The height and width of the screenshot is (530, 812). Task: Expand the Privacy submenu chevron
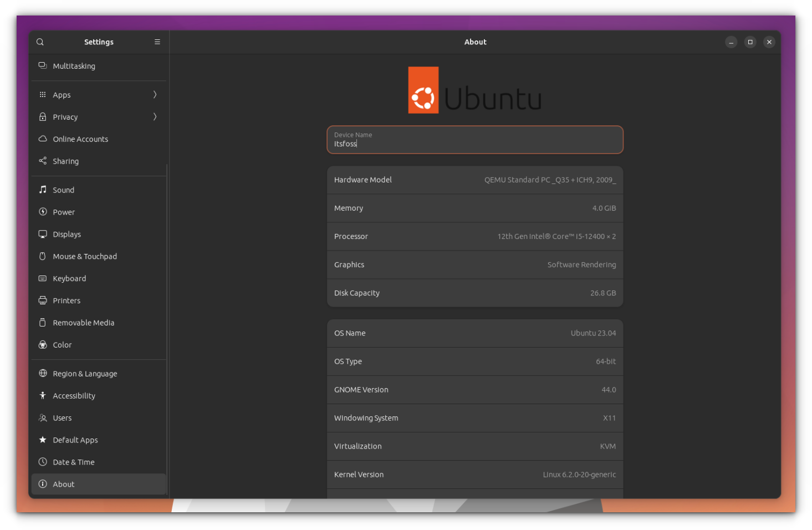point(155,117)
